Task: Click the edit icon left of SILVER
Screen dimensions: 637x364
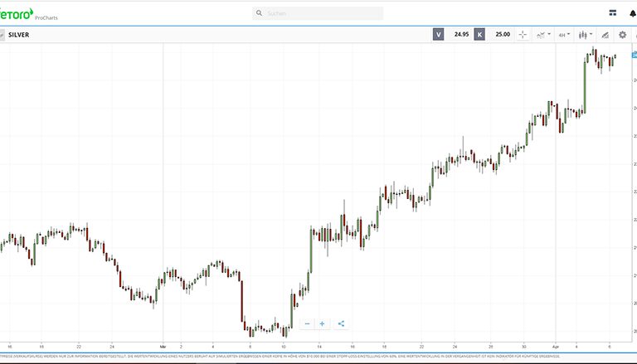Action: 2,35
